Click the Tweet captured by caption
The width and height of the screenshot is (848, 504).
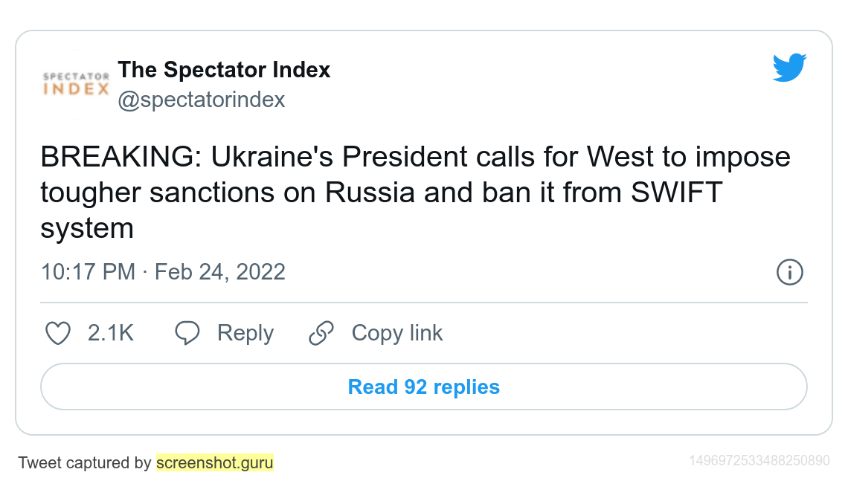[85, 463]
